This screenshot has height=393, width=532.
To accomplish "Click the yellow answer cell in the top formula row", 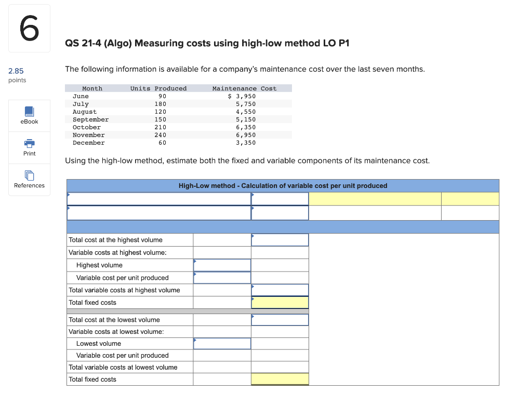I will [x=374, y=198].
